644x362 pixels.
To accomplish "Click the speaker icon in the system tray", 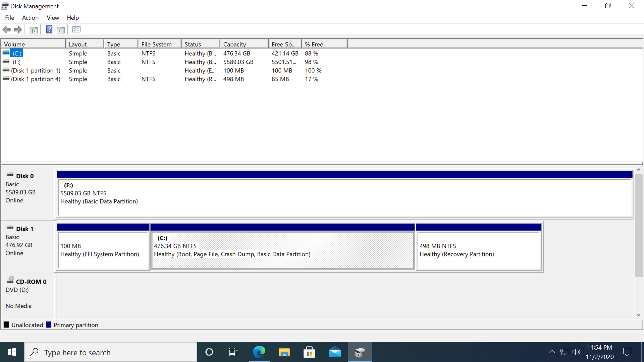I will [x=577, y=352].
